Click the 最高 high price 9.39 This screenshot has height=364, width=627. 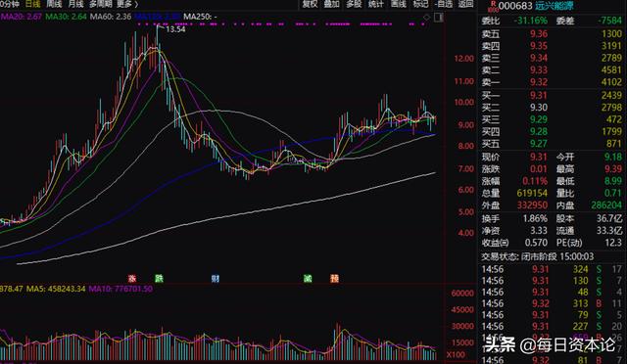(613, 169)
